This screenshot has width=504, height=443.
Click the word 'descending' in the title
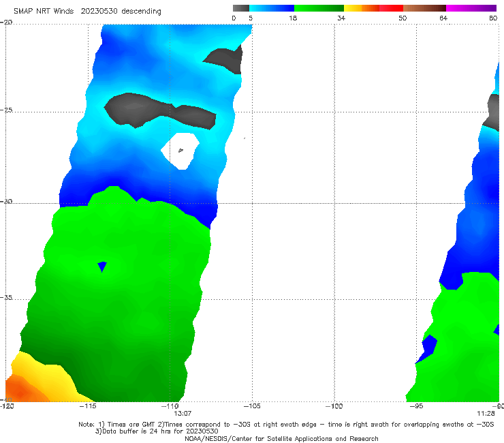pos(141,12)
